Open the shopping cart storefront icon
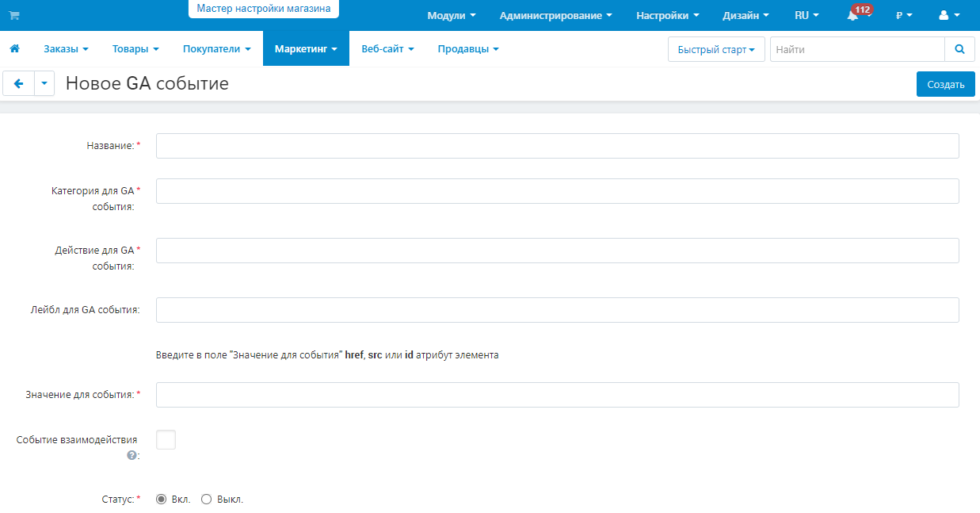Screen dimensions: 980x513 tap(14, 15)
